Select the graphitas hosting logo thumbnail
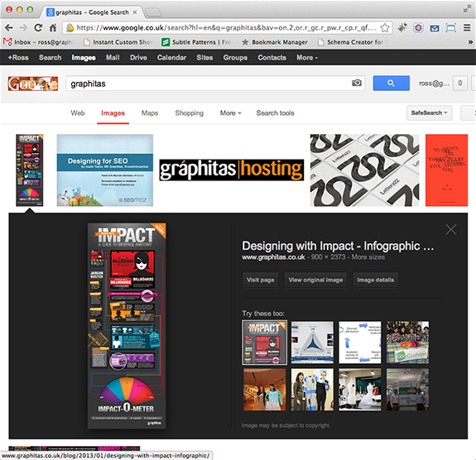This screenshot has height=460, width=476. (231, 170)
